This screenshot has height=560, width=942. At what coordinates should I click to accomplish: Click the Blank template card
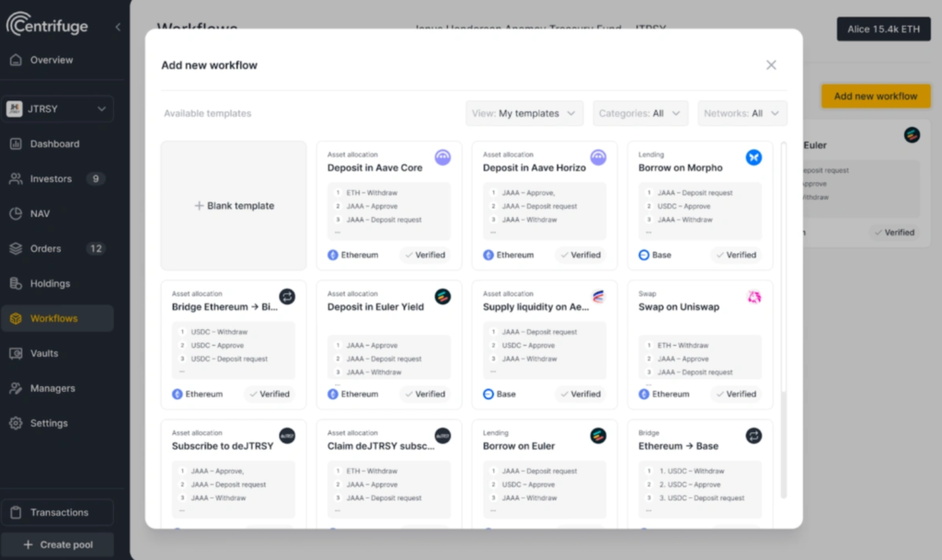coord(233,204)
